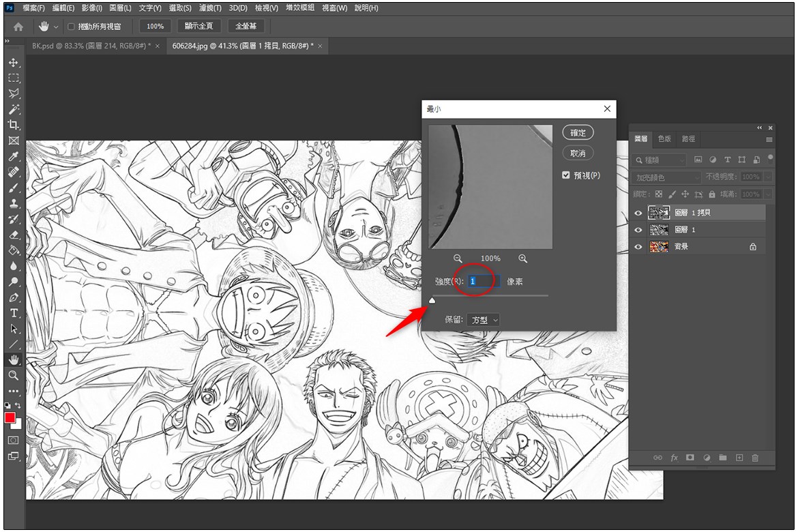
Task: Open 保留 方型 dropdown
Action: point(484,320)
